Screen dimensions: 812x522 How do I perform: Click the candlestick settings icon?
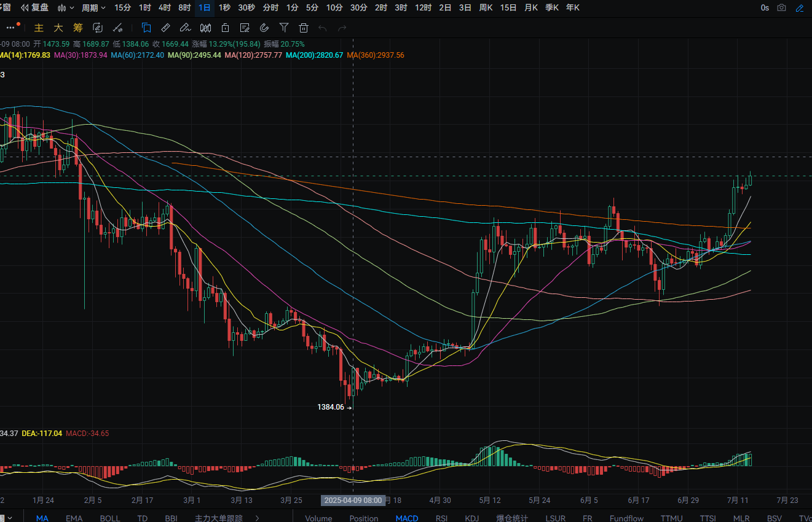(206, 28)
